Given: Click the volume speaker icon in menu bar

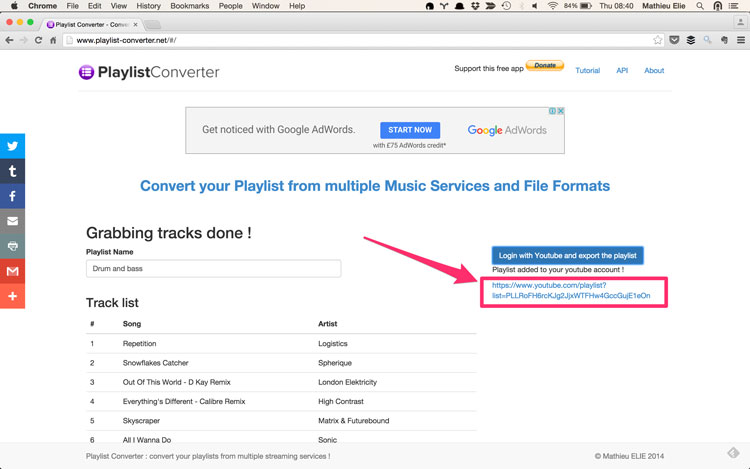Looking at the screenshot, I should click(x=535, y=6).
